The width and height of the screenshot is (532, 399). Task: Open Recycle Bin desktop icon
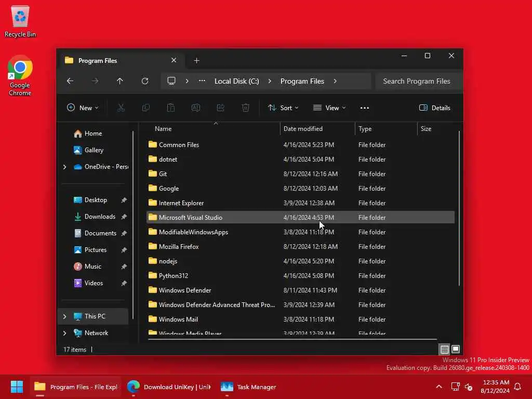[20, 21]
